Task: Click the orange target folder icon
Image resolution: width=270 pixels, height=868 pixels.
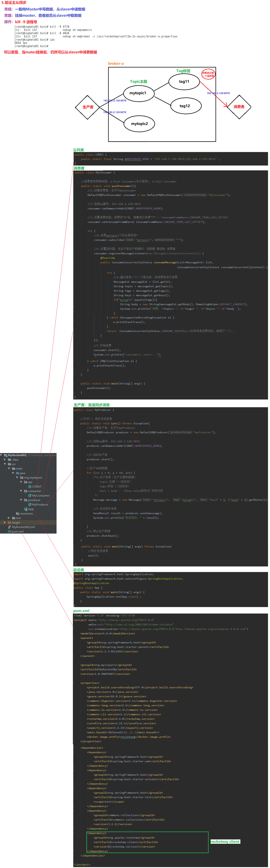Action: pyautogui.click(x=10, y=523)
